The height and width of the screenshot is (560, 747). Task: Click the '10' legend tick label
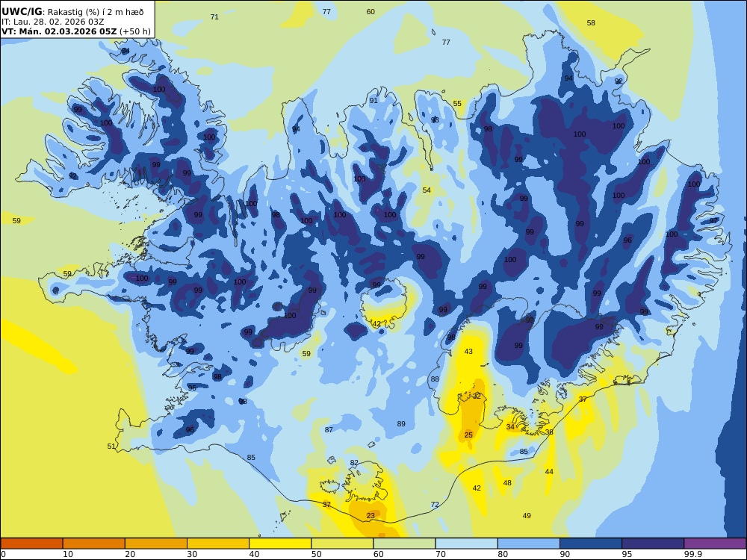68,554
